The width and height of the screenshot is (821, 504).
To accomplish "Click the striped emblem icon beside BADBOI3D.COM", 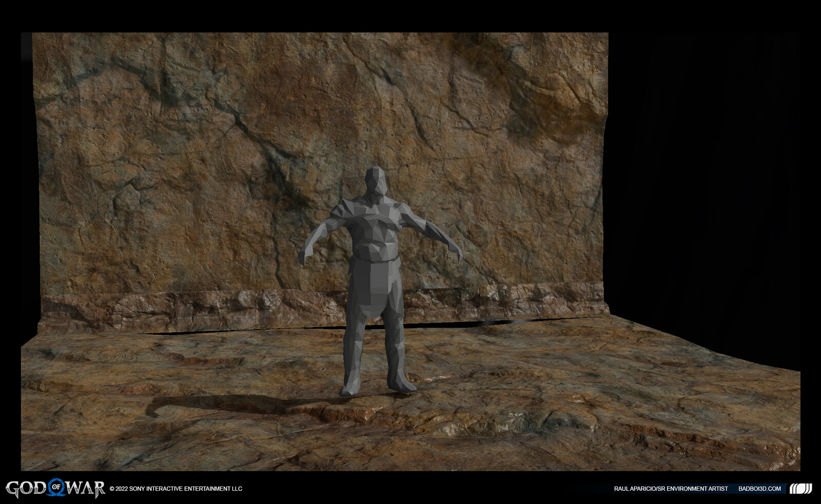I will click(800, 489).
